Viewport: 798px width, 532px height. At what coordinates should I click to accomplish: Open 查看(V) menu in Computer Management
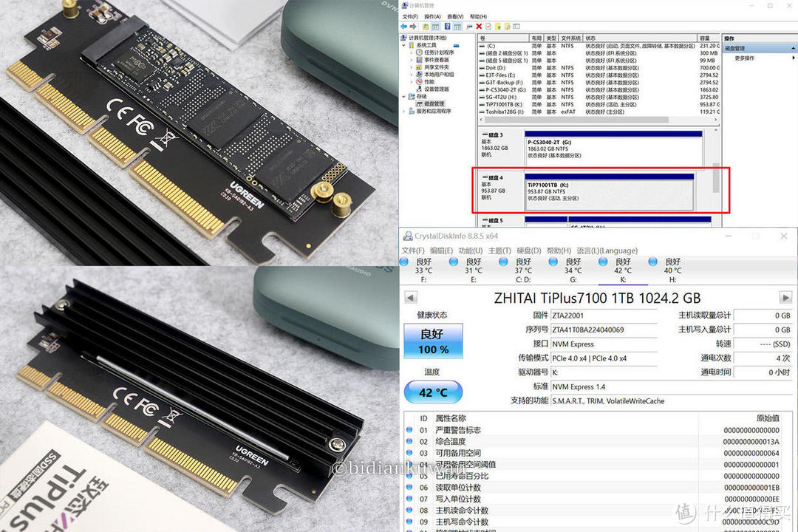455,16
